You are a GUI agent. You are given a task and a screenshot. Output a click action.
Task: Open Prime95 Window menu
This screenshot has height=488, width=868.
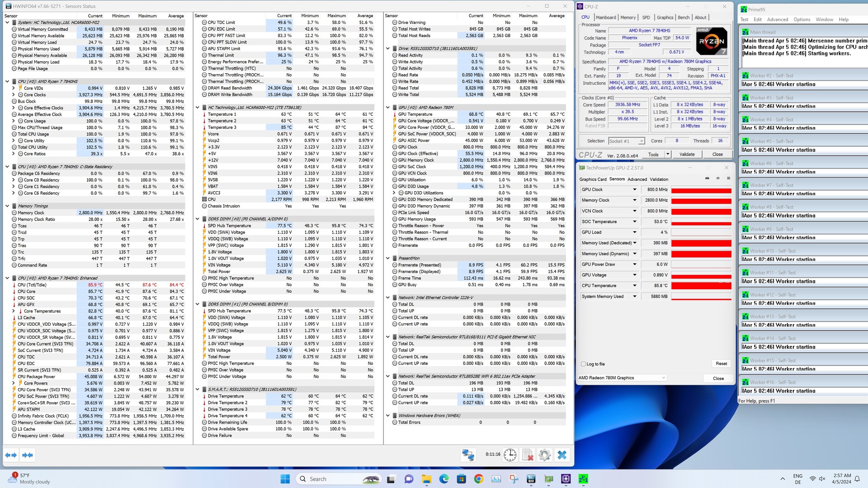[x=824, y=19]
